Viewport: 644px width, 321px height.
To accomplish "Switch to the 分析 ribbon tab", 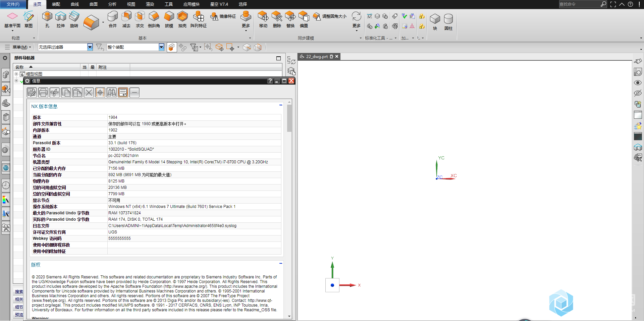I will (112, 4).
